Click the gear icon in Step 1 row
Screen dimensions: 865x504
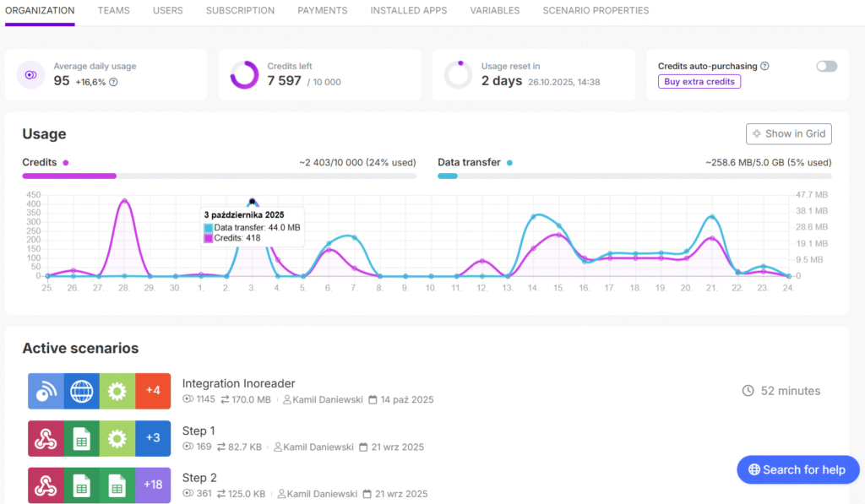click(x=117, y=438)
